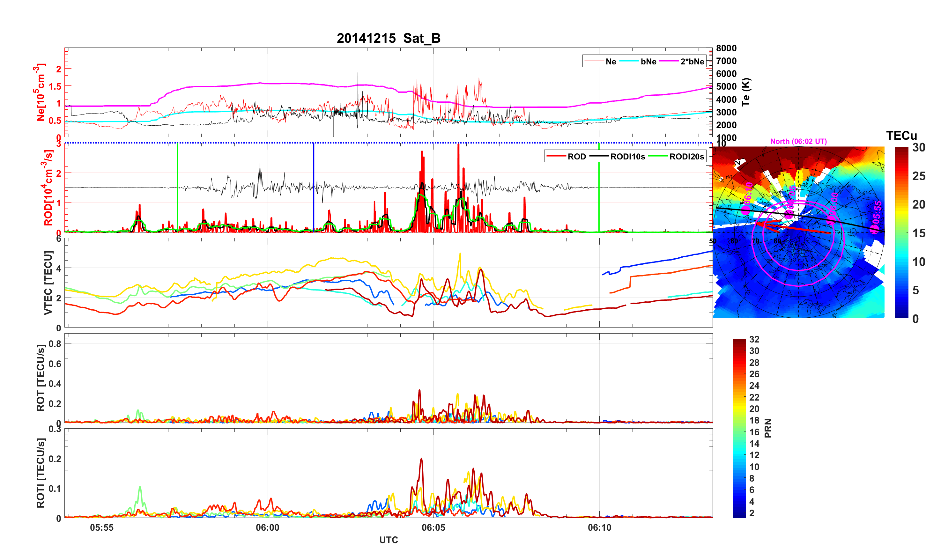Click the magenta 06:10 marker on the polar map
The width and height of the screenshot is (926, 560).
pyautogui.click(x=746, y=210)
